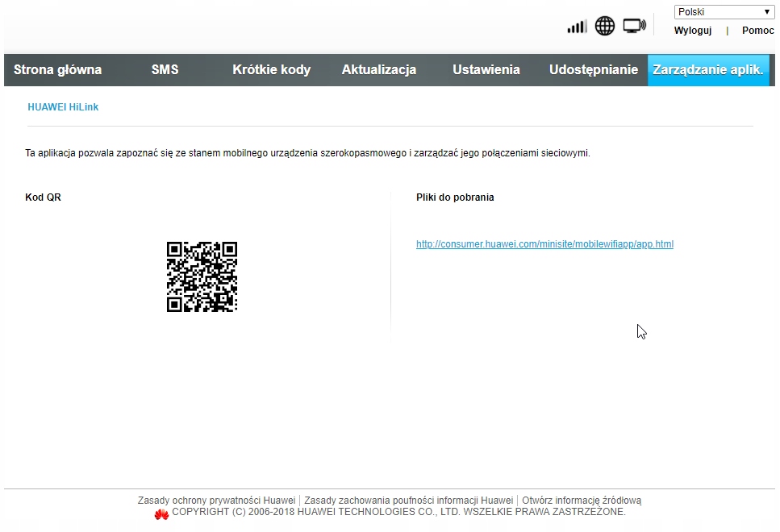Click the HUAWEI HiLink QR code image
Viewport: 780px width, 532px height.
point(202,277)
